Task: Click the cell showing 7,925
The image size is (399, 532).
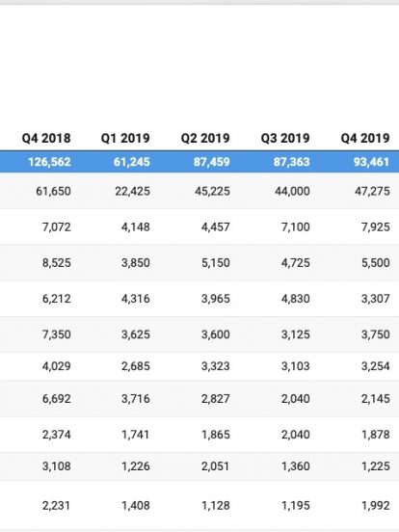Action: [x=376, y=226]
